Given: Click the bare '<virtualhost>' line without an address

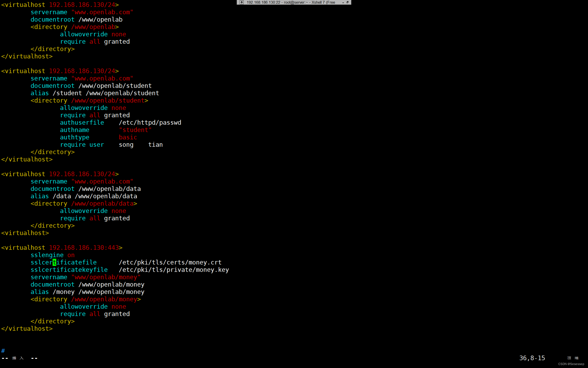Looking at the screenshot, I should (x=25, y=233).
